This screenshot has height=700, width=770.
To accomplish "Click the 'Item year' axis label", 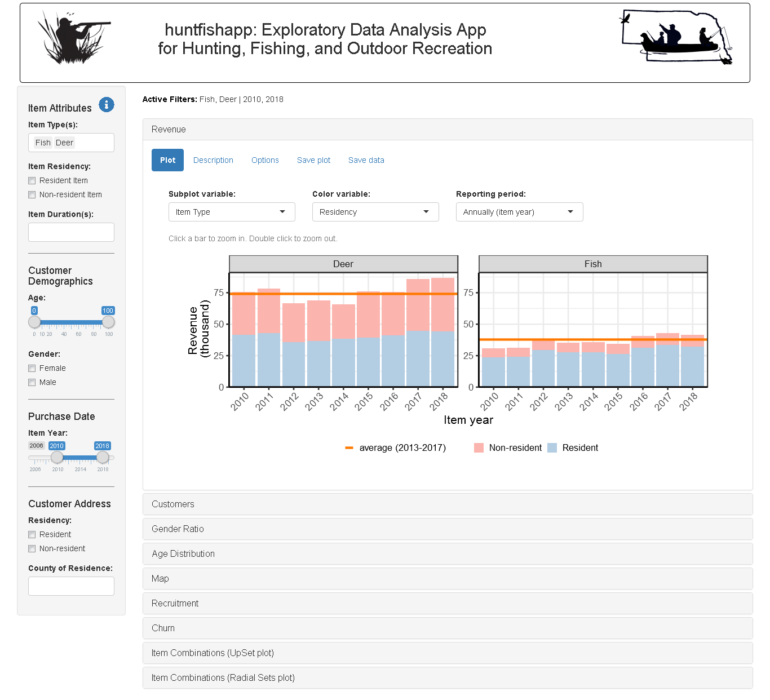I will pyautogui.click(x=468, y=420).
